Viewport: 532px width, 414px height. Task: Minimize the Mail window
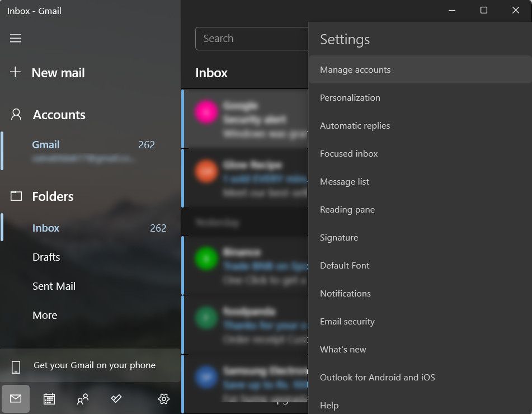[x=452, y=10]
